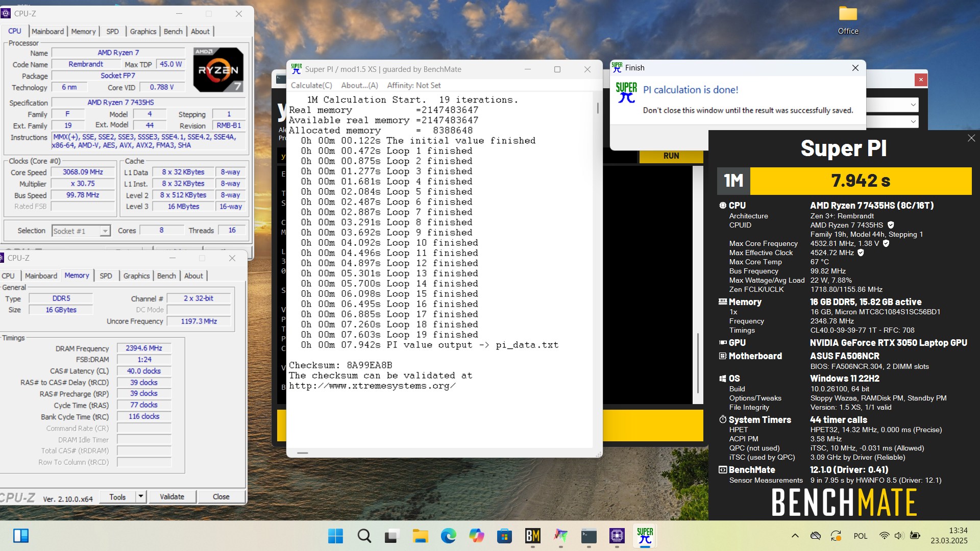Select Mainboard tab in upper CPU-Z window
Screen dimensions: 980x551
48,32
